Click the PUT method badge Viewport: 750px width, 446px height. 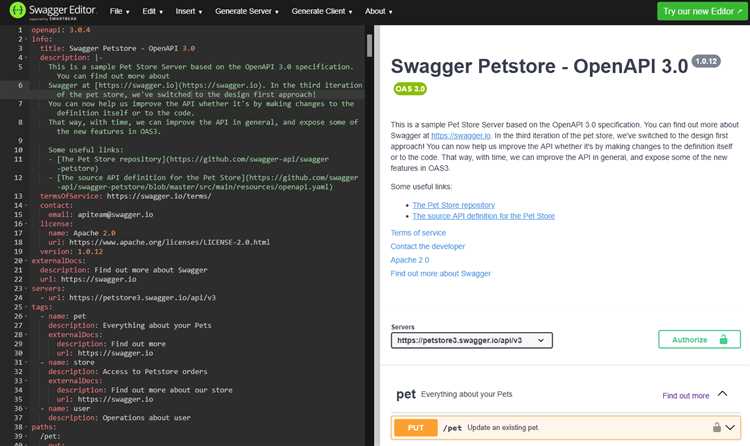[x=416, y=427]
